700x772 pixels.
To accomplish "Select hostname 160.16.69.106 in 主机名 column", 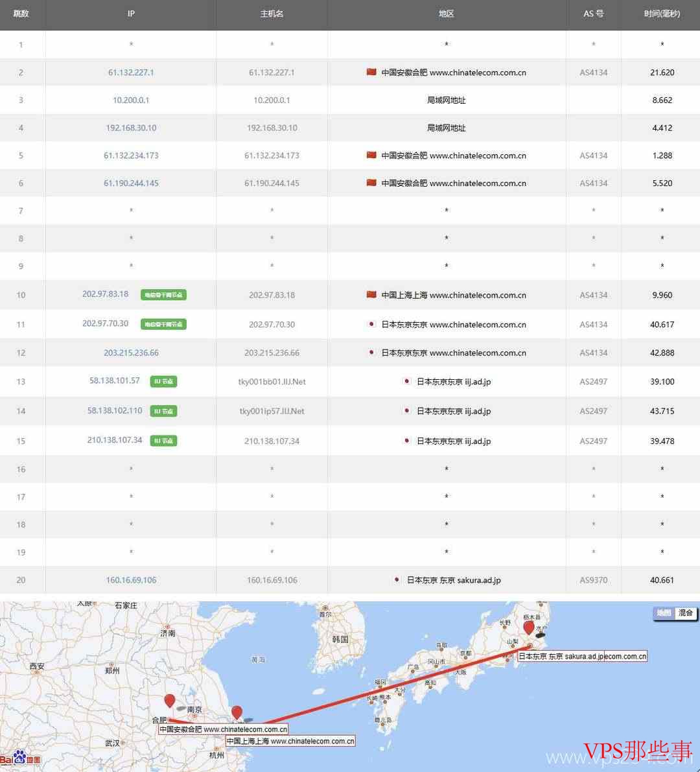I will (272, 580).
